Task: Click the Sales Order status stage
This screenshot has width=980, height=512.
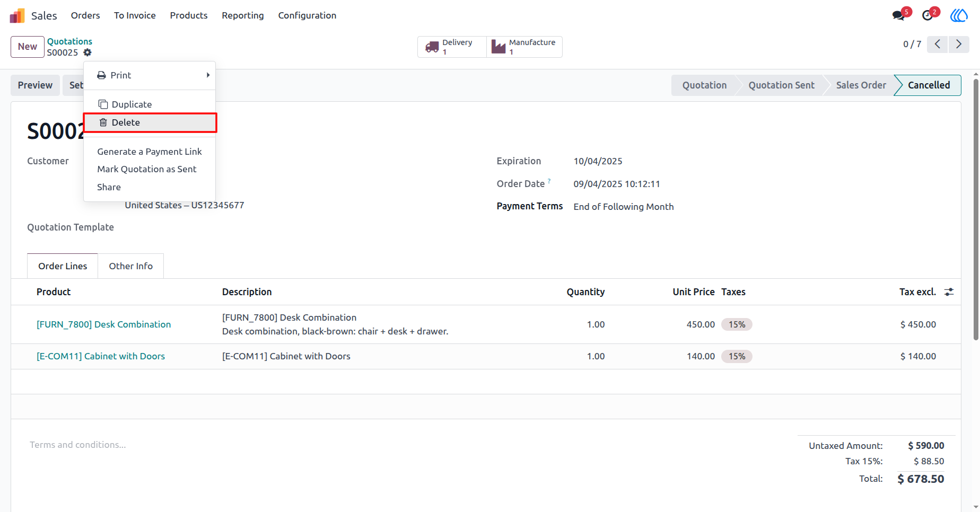Action: point(861,85)
